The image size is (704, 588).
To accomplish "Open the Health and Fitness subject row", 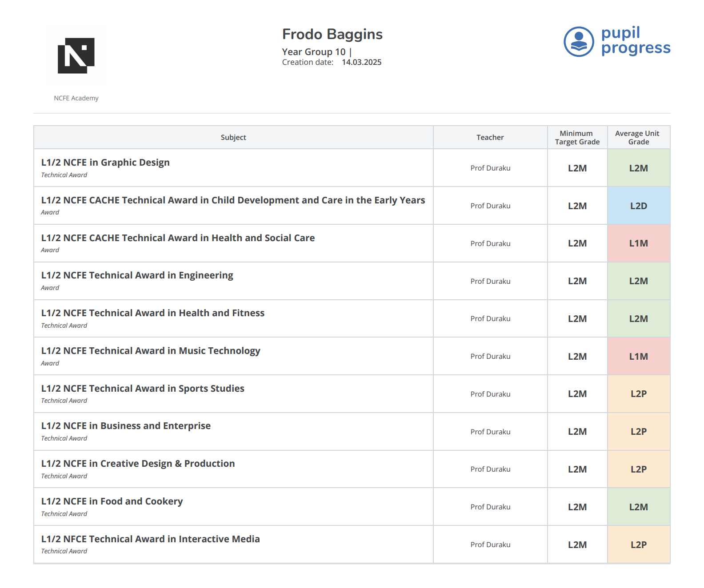I will [x=152, y=313].
